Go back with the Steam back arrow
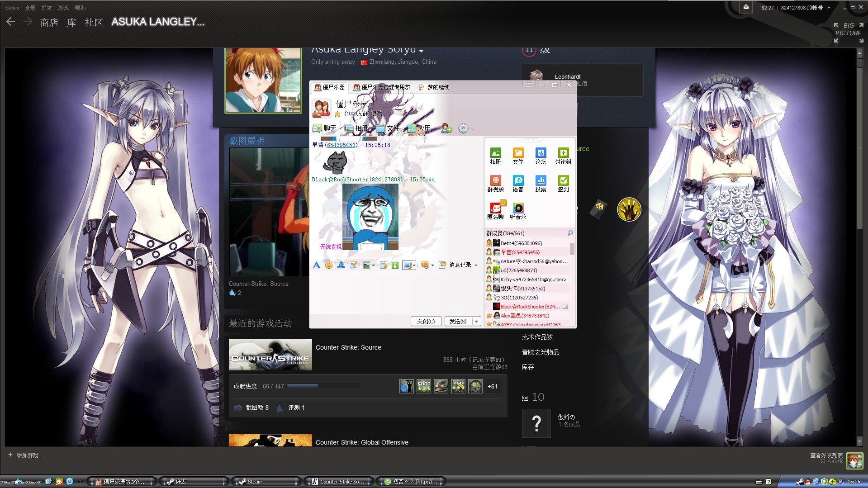This screenshot has height=488, width=868. [x=11, y=22]
